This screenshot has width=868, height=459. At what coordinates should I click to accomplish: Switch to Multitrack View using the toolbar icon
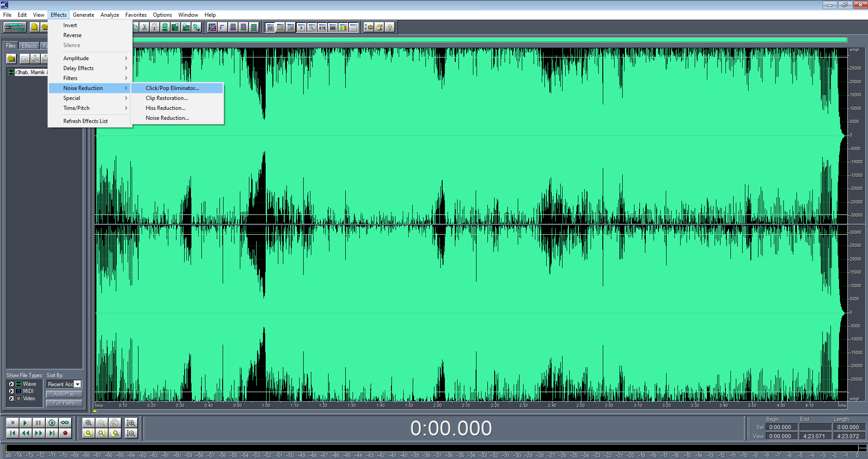click(x=15, y=27)
